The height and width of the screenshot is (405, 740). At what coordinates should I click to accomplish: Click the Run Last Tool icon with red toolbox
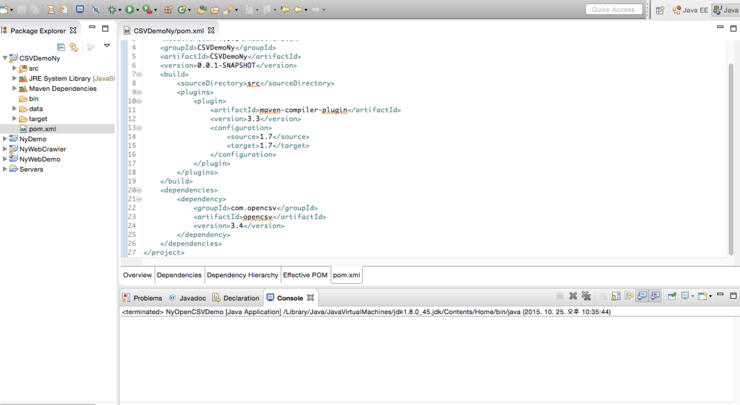[x=147, y=9]
